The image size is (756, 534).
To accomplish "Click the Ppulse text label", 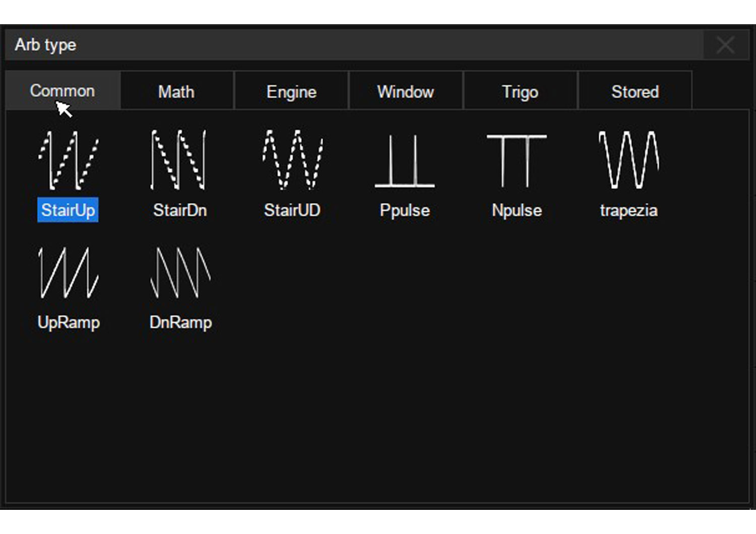I will pyautogui.click(x=405, y=211).
